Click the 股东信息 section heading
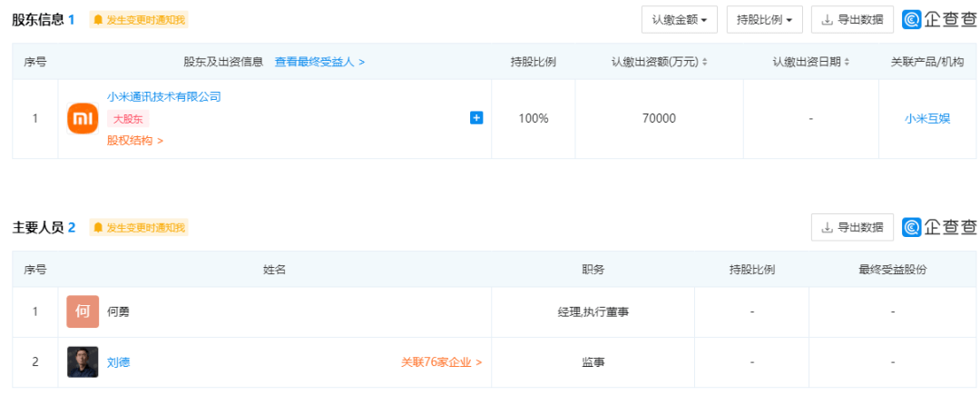Screen dimensions: 980x405 [x=38, y=20]
